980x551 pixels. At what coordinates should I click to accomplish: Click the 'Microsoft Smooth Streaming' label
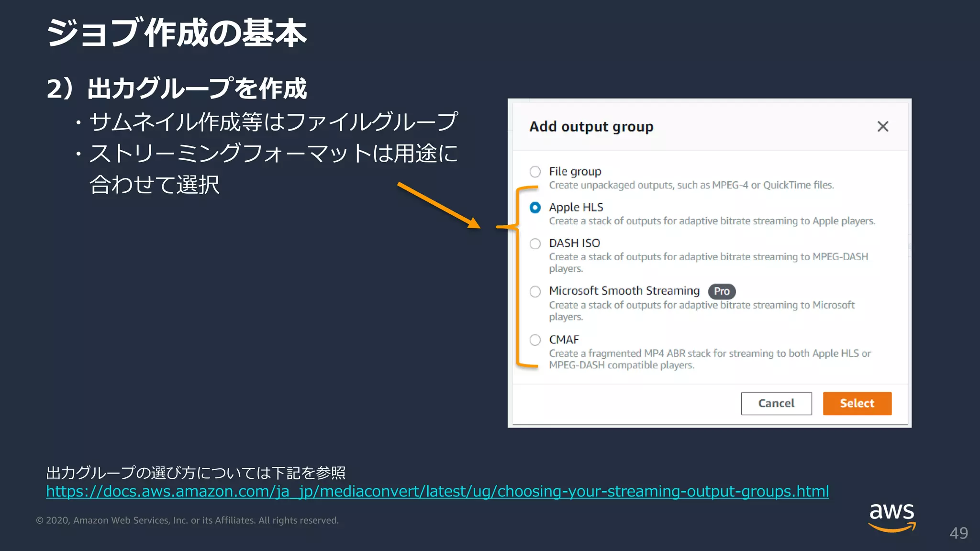pos(624,291)
